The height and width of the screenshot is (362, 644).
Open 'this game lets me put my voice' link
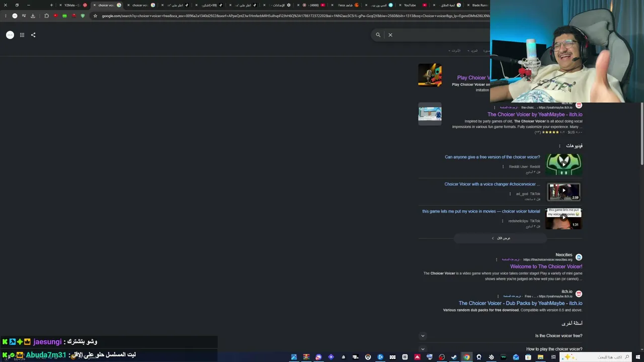(x=481, y=211)
